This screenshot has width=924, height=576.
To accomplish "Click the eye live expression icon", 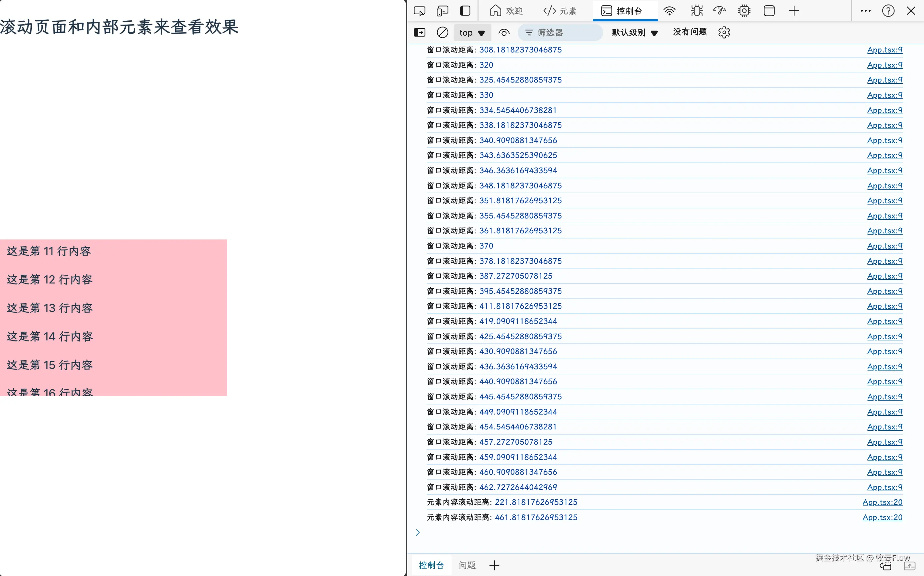I will (x=504, y=33).
